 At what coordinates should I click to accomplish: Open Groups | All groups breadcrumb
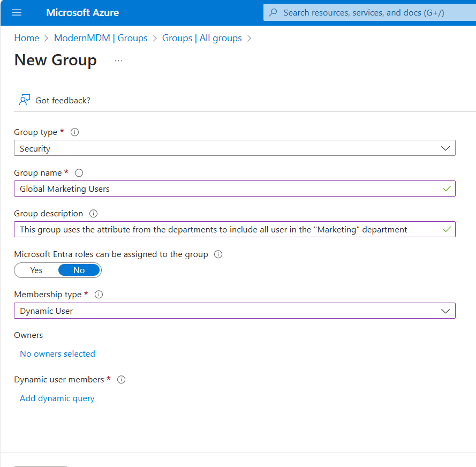202,38
